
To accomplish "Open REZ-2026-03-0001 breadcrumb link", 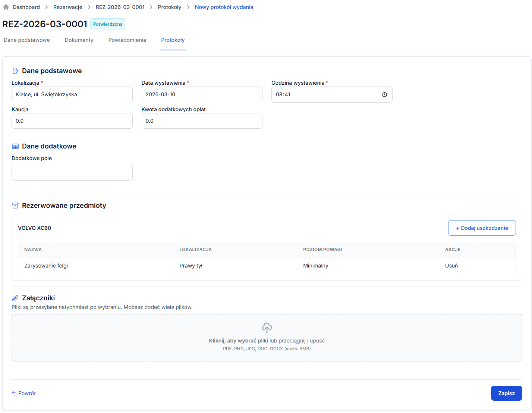I will pyautogui.click(x=120, y=7).
